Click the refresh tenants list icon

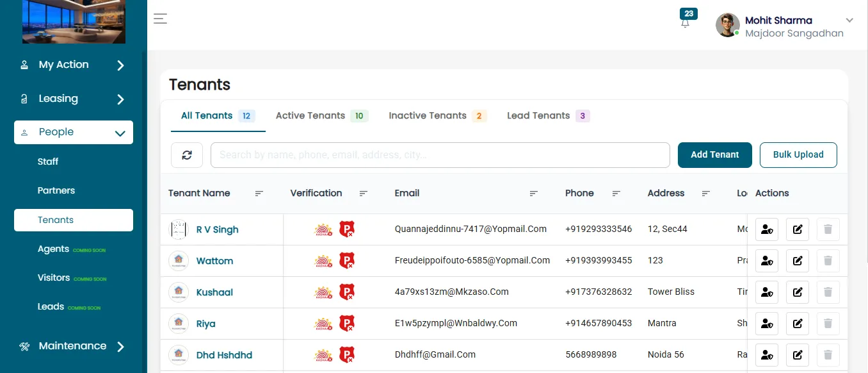coord(187,155)
